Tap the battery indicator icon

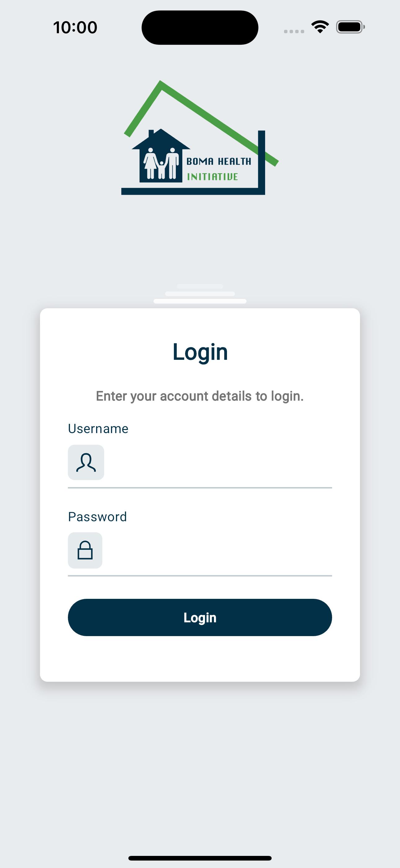pos(350,27)
